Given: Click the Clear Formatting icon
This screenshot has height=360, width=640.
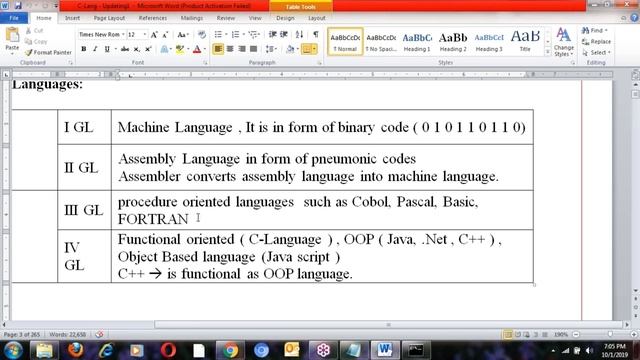Looking at the screenshot, I should 202,35.
